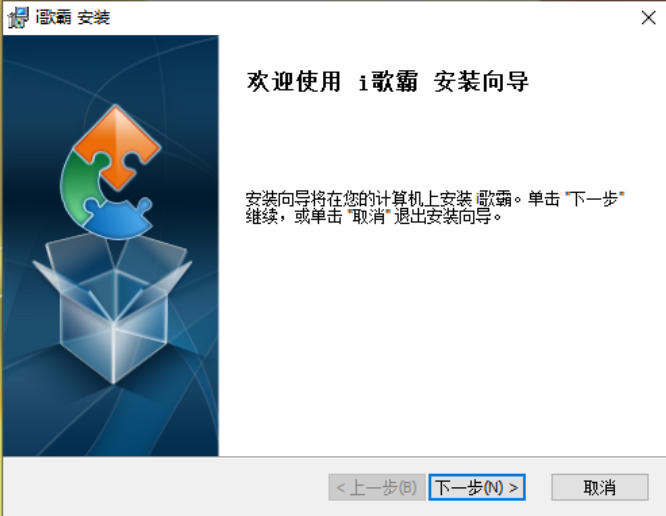
Task: Close the i歌霸 安装 window
Action: [648, 18]
